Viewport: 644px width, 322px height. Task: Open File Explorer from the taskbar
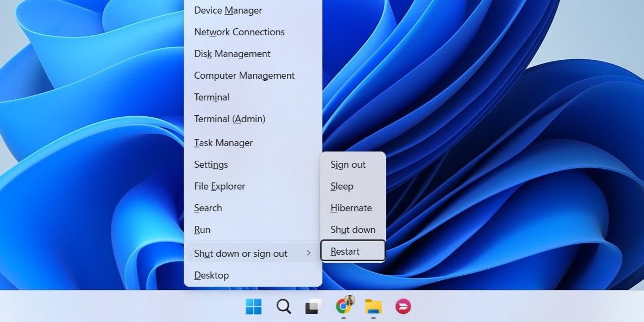(372, 307)
